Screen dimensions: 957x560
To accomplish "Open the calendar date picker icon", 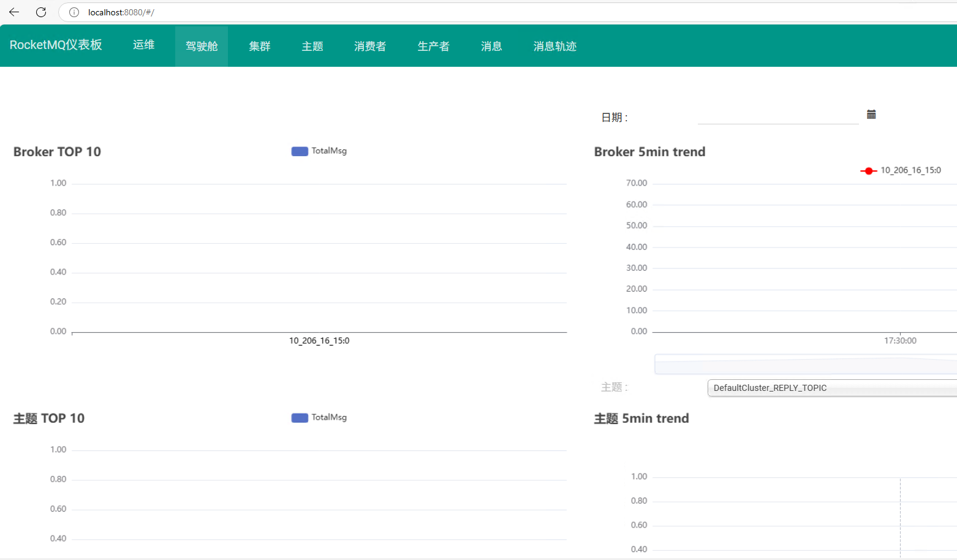I will 871,115.
